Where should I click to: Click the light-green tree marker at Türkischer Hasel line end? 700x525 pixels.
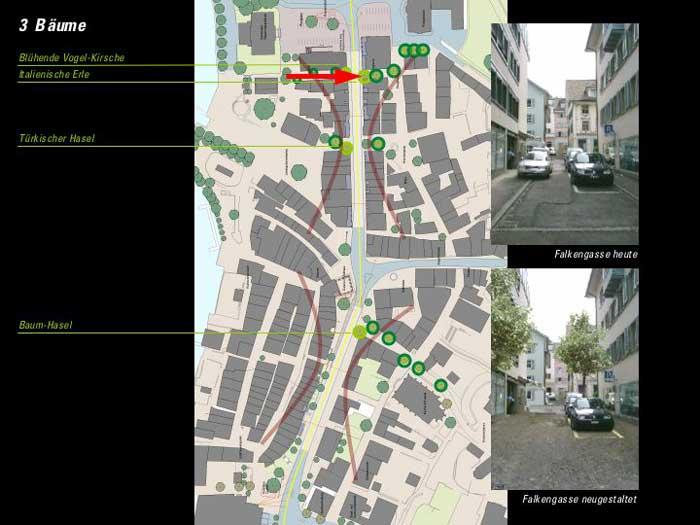pyautogui.click(x=347, y=148)
